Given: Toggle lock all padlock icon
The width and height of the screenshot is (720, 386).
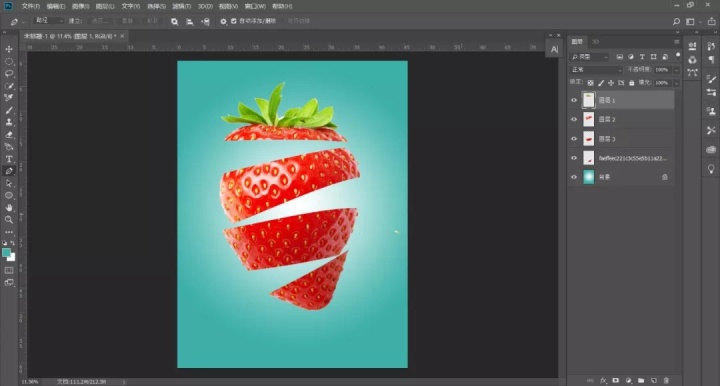Looking at the screenshot, I should [632, 83].
